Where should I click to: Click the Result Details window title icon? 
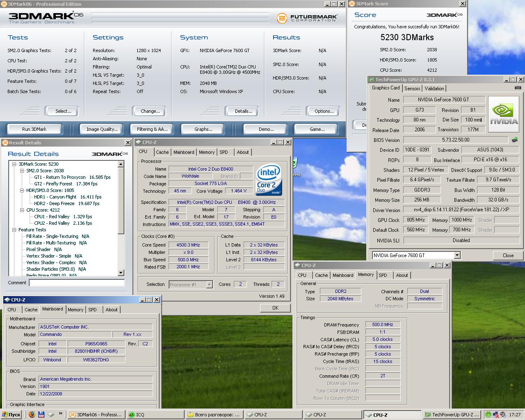coord(5,143)
